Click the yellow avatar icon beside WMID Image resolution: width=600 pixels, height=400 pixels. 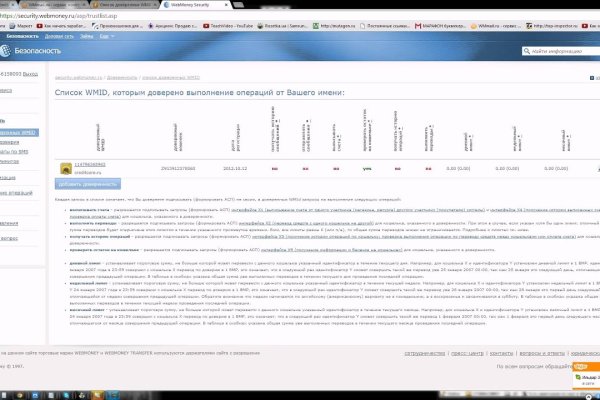point(64,167)
